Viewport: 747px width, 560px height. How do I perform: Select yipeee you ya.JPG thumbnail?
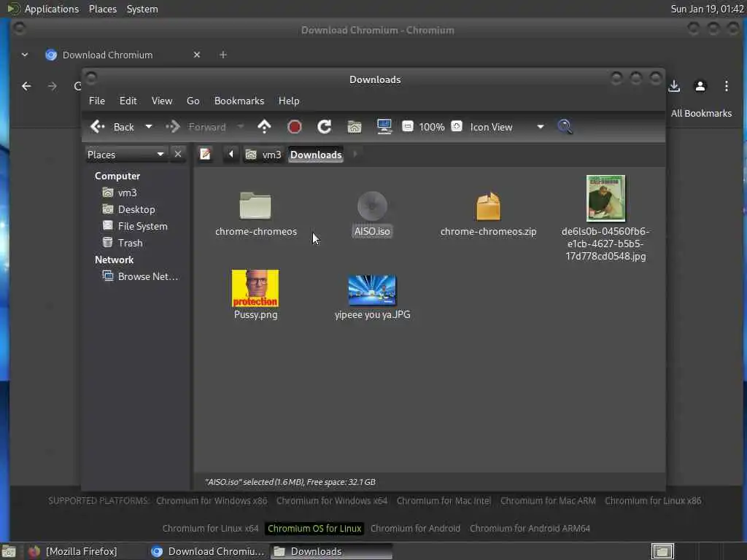point(372,290)
